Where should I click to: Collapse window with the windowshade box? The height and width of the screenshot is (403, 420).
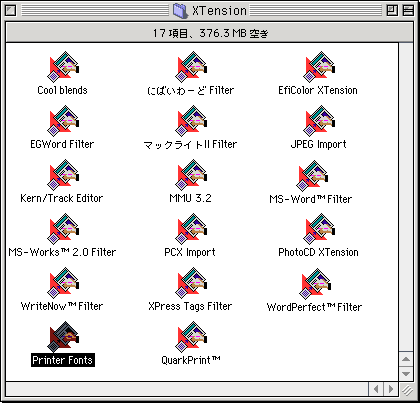(x=408, y=11)
